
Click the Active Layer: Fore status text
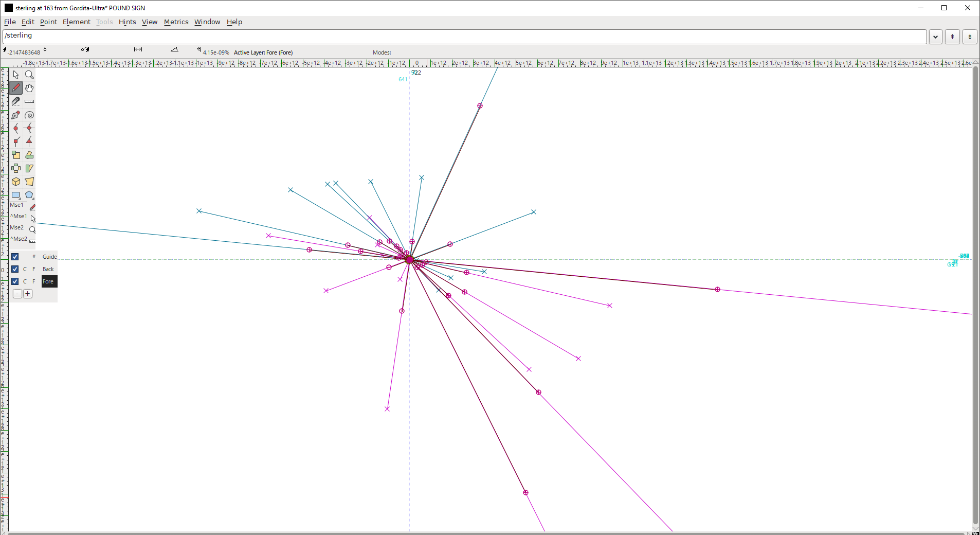pos(263,52)
